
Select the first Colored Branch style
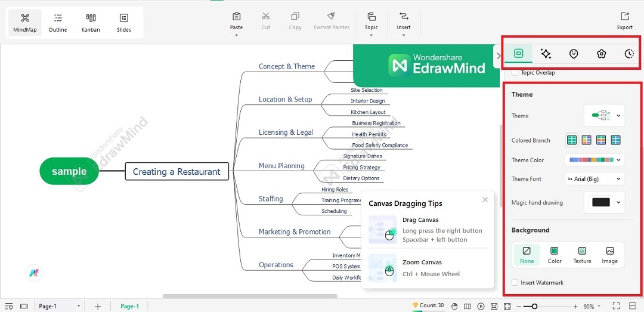click(572, 140)
